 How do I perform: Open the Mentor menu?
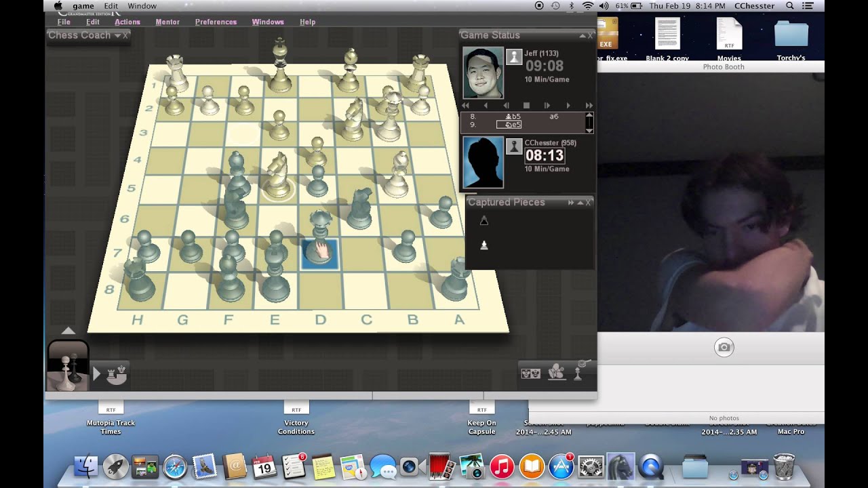[167, 22]
